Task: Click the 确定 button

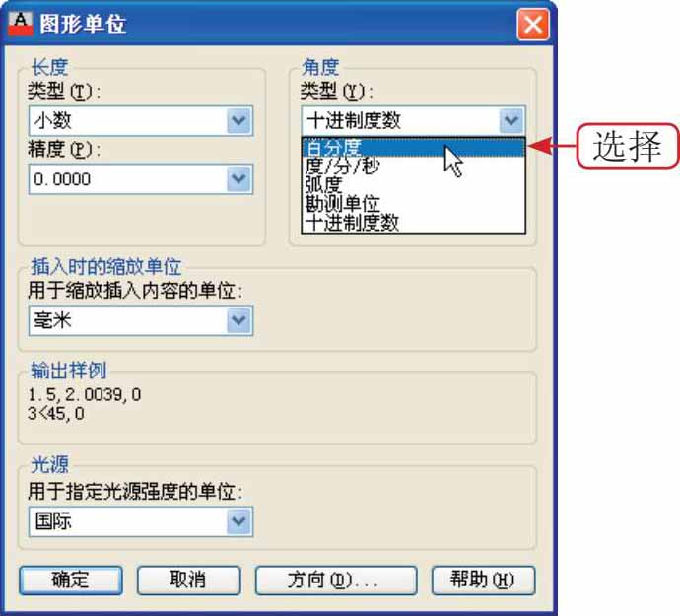Action: pyautogui.click(x=71, y=580)
